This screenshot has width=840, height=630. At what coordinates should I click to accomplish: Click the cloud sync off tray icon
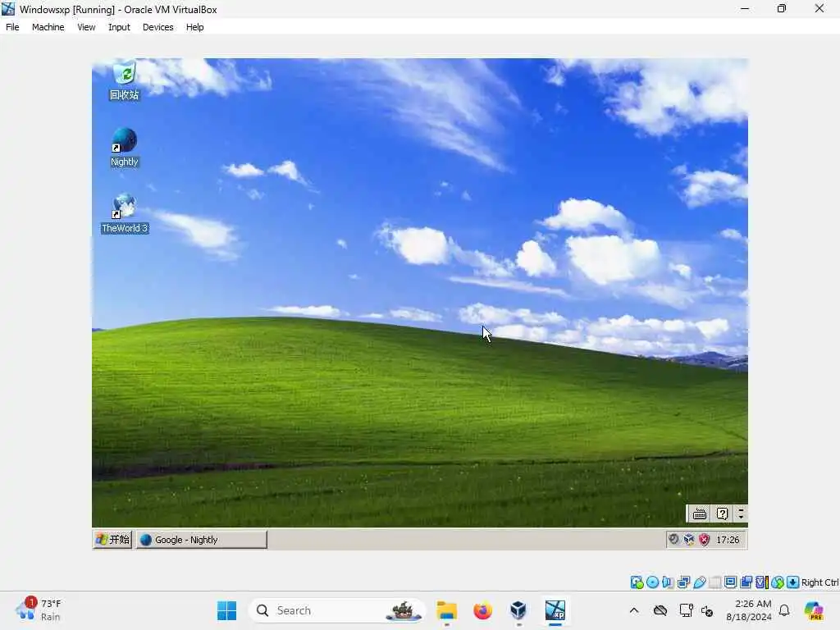coord(660,610)
